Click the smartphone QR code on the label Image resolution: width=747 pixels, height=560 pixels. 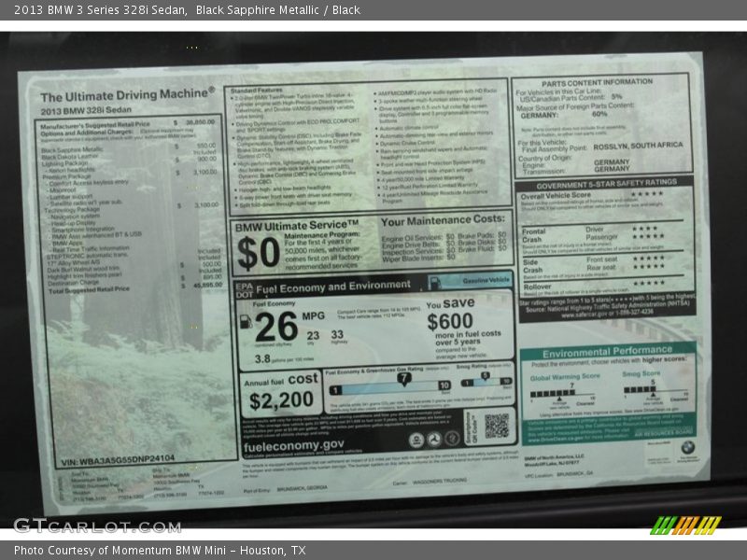[x=497, y=426]
